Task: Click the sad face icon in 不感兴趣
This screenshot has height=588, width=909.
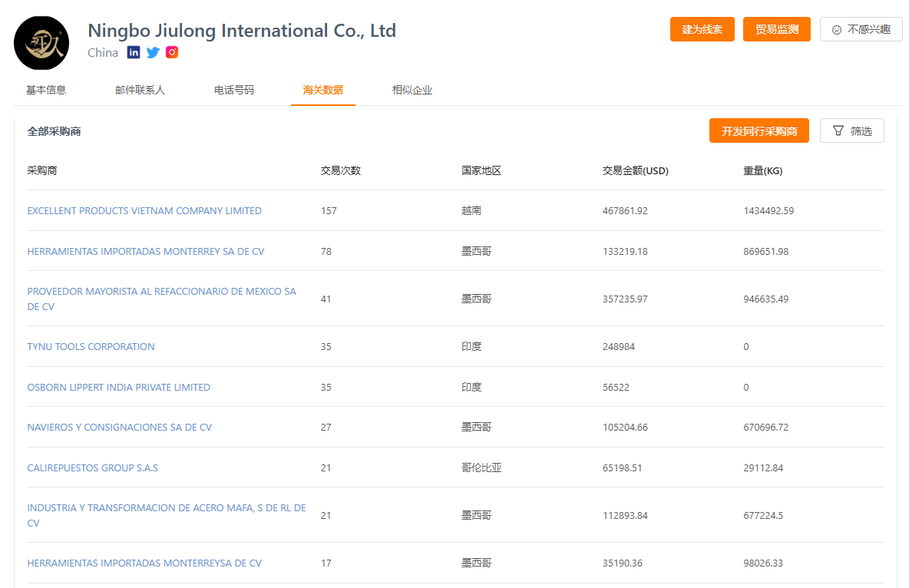Action: click(x=837, y=30)
